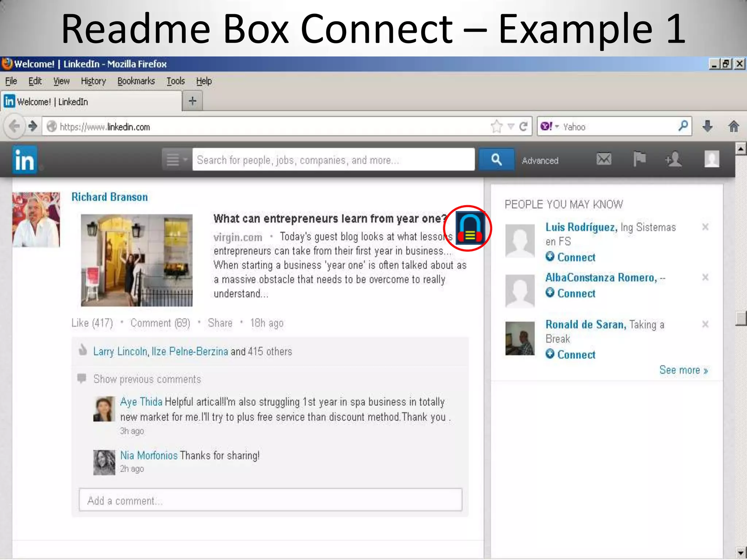
Task: Click the vertical scrollbar thumb
Action: [741, 318]
